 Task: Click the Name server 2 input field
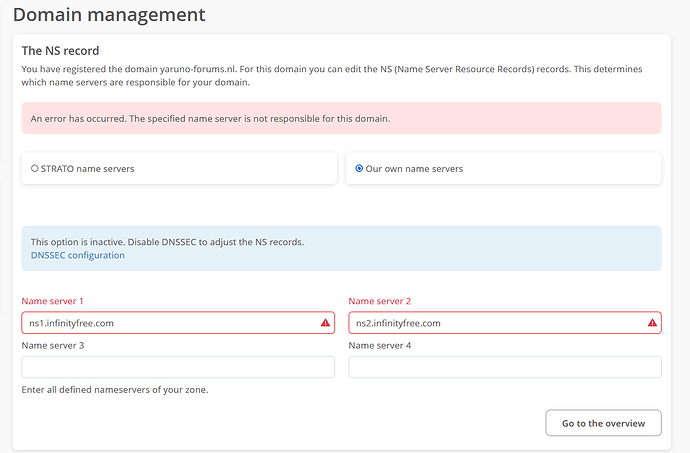tap(505, 323)
